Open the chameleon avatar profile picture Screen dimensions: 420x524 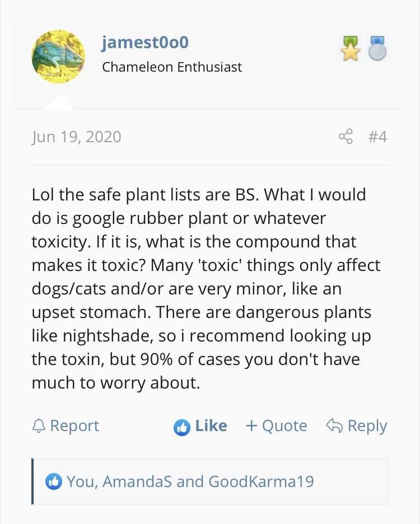[58, 57]
